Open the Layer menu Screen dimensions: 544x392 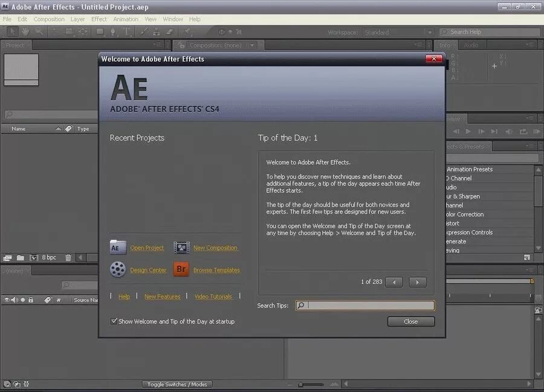[x=78, y=19]
